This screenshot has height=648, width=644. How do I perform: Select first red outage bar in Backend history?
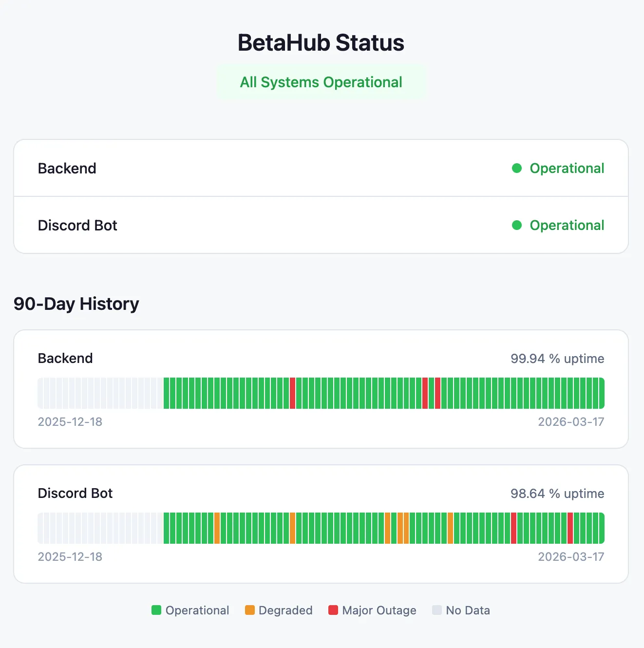coord(293,393)
